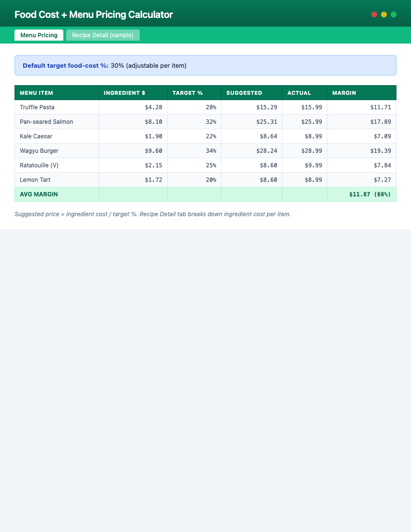Viewport: 411px width, 532px height.
Task: Select the Truffle Pasta row name
Action: [37, 107]
